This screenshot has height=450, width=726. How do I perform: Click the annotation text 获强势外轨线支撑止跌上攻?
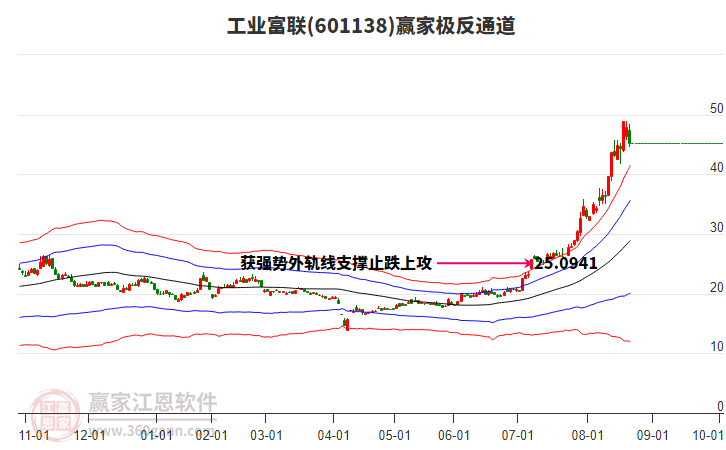(x=336, y=263)
